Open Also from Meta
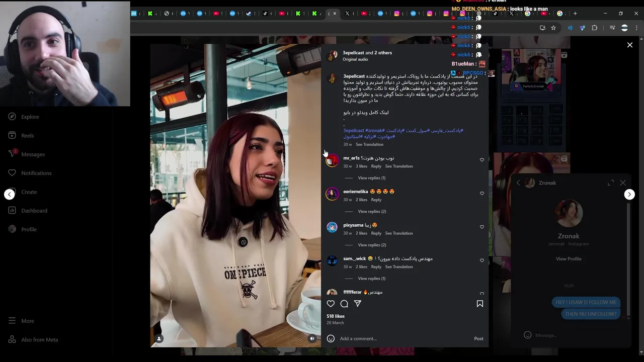Viewport: 644px width, 362px height. [33, 339]
